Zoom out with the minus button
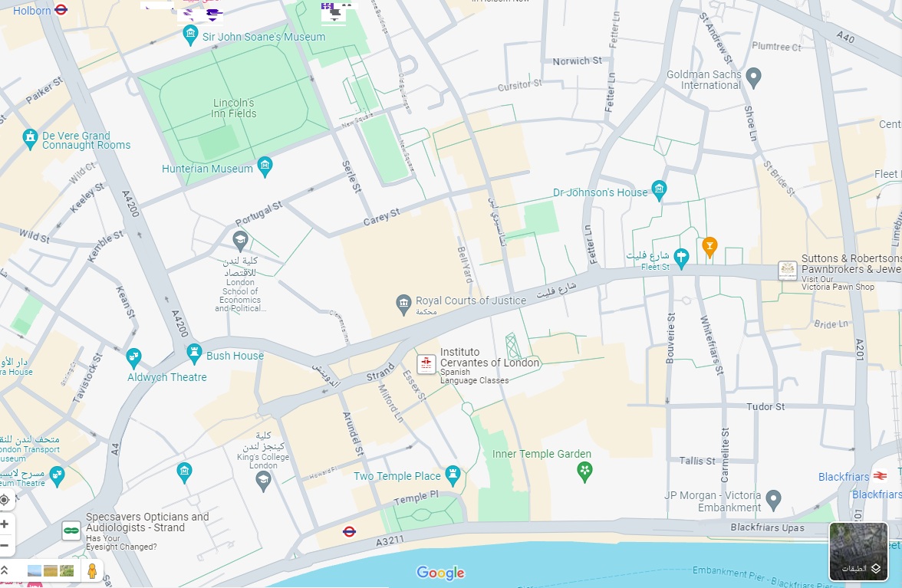 point(5,545)
